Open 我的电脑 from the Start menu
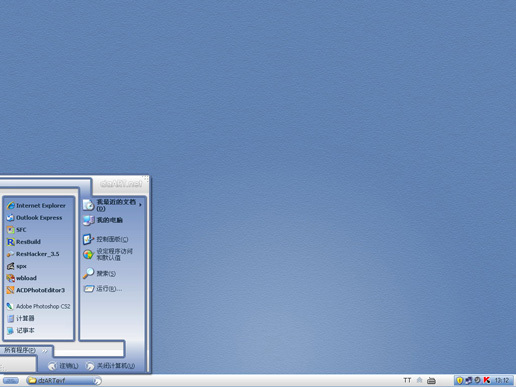 click(103, 220)
